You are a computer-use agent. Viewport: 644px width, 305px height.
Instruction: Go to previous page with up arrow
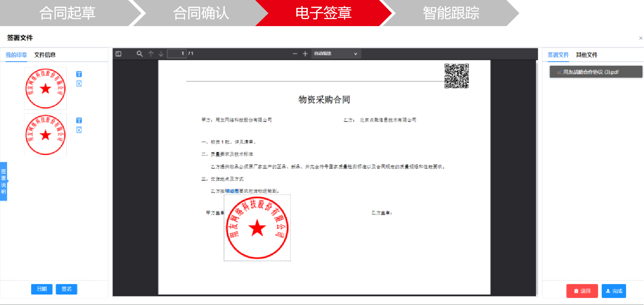click(x=151, y=54)
